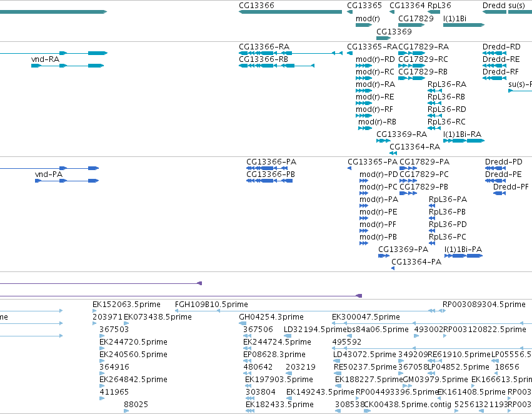Click the mod(r)-PD protein label
532x414 pixels.
379,174
